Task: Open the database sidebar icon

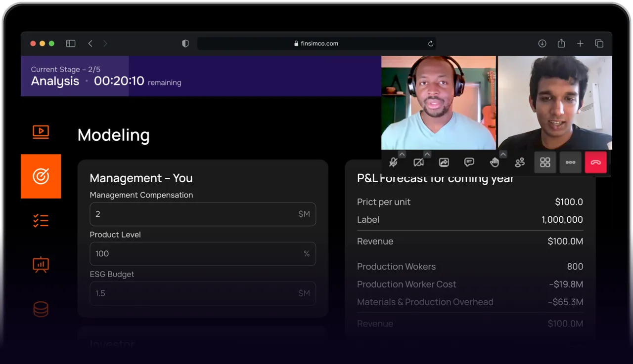Action: [41, 310]
